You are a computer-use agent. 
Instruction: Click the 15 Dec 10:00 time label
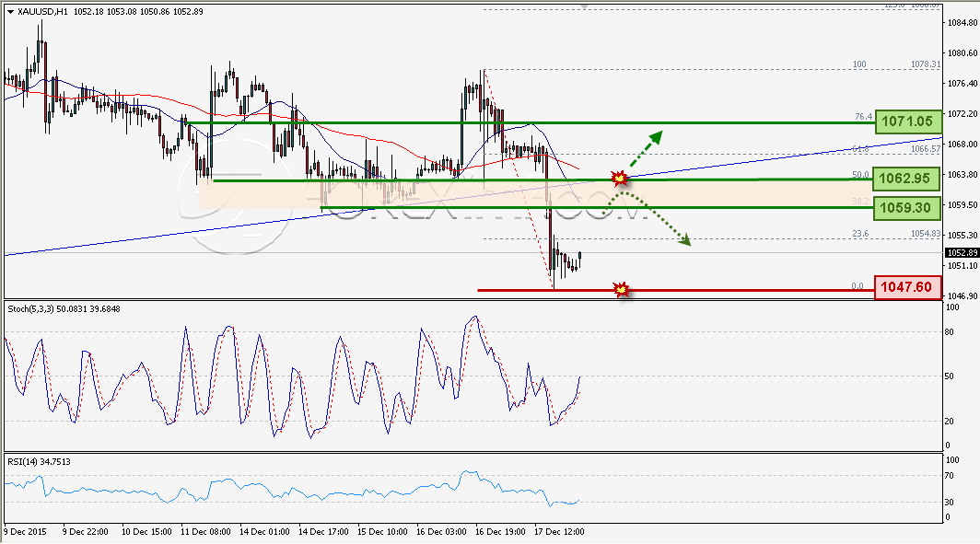point(382,531)
